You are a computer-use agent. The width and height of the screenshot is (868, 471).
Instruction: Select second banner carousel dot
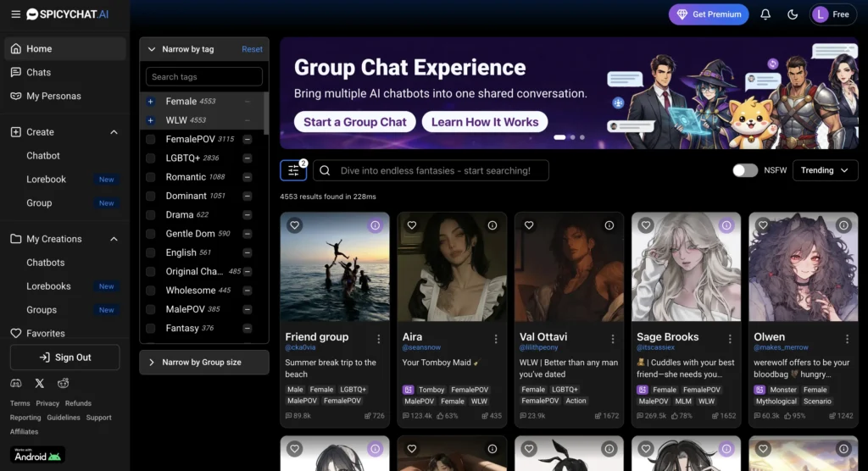coord(572,137)
